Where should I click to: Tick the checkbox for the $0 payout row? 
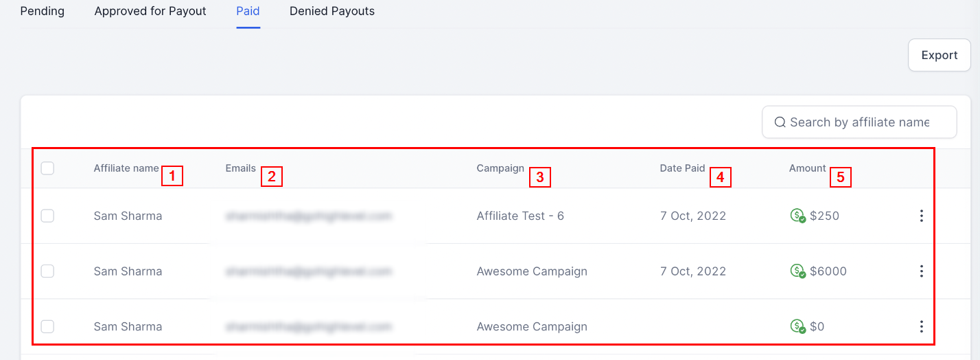(x=47, y=326)
